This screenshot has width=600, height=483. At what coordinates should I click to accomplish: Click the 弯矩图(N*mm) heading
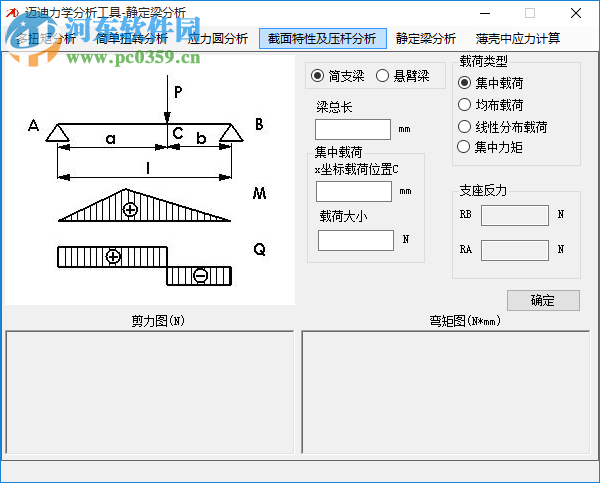pyautogui.click(x=465, y=320)
